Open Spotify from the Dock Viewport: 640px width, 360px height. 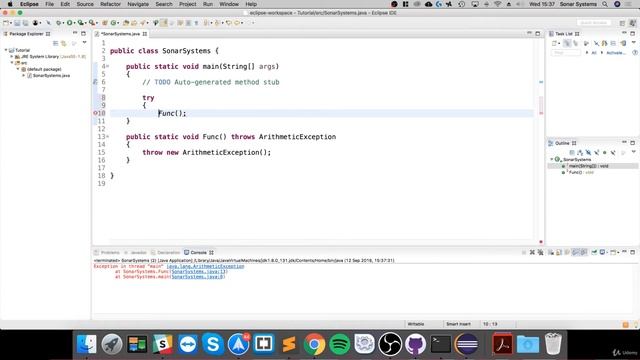339,344
